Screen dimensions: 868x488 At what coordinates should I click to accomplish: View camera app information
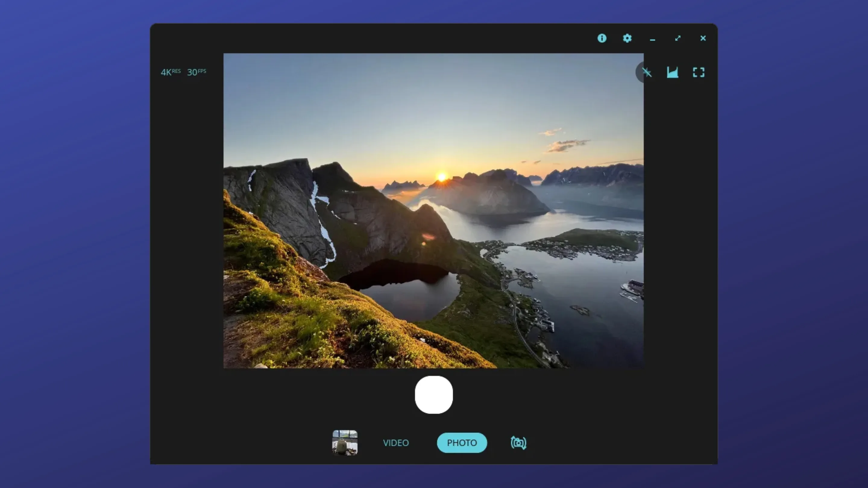tap(602, 38)
